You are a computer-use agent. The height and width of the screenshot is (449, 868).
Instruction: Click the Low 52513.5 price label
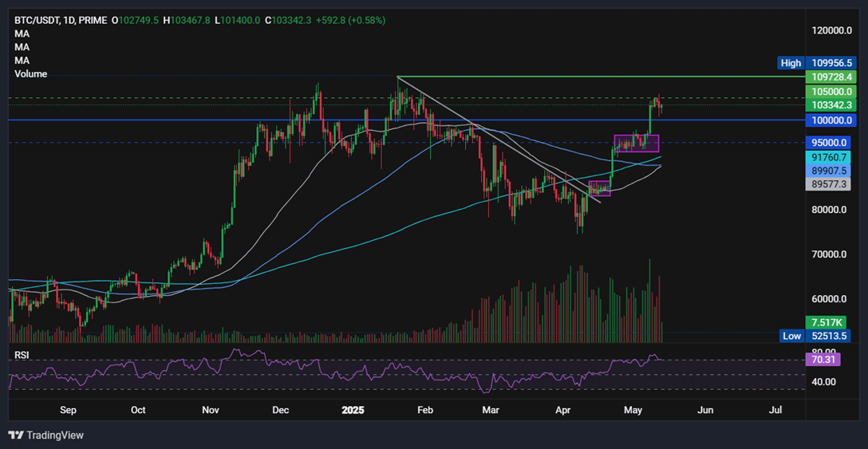pos(817,336)
